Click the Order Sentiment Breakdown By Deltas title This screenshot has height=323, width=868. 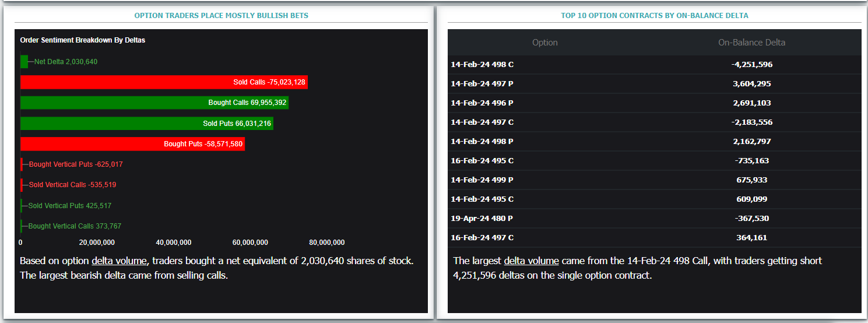pyautogui.click(x=83, y=40)
